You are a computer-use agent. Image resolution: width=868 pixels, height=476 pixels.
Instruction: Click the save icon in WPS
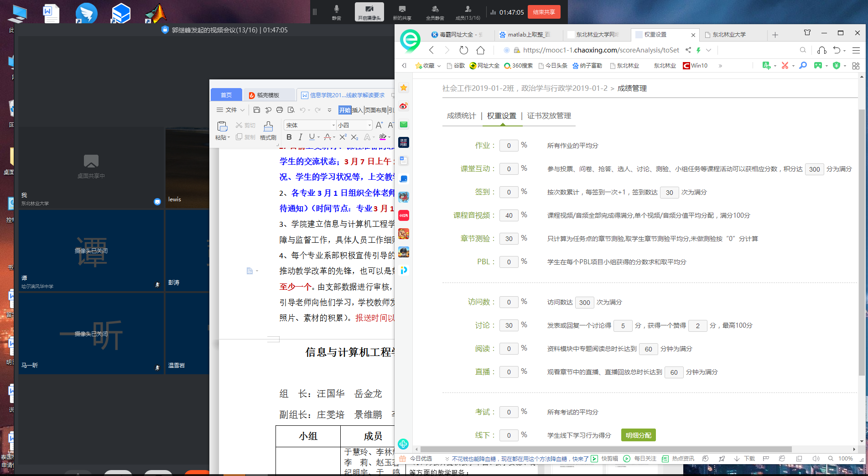(257, 110)
